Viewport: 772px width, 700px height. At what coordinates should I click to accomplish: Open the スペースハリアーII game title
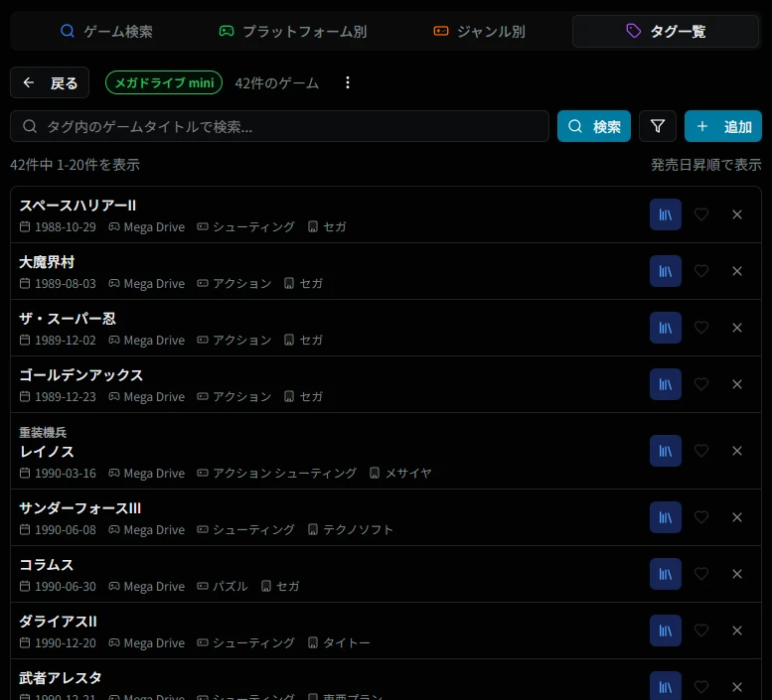coord(77,206)
